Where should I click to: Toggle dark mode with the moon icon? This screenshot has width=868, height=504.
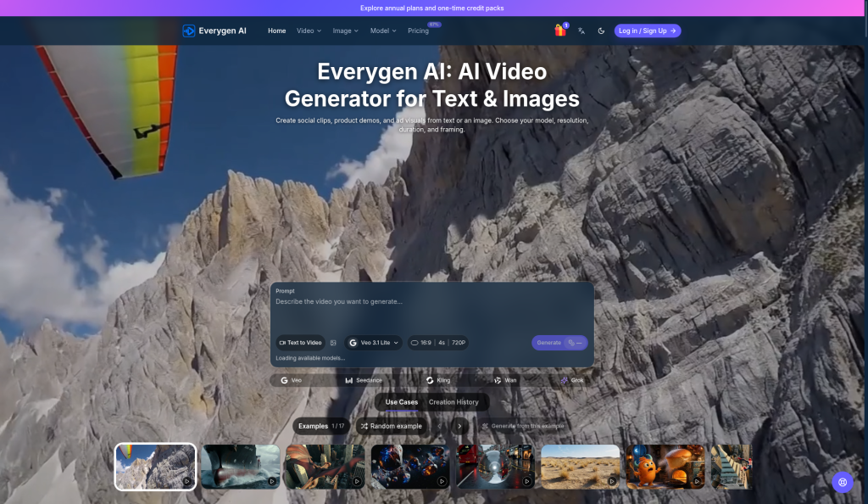601,31
